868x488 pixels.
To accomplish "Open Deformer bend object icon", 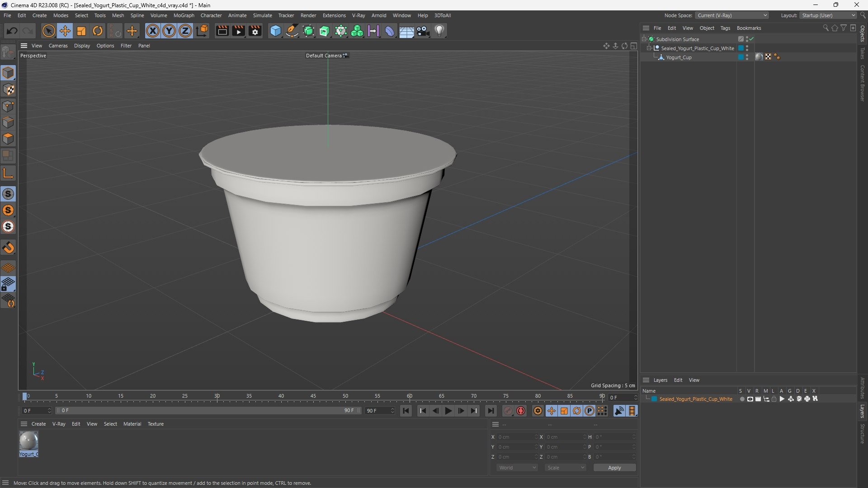I will click(x=390, y=31).
